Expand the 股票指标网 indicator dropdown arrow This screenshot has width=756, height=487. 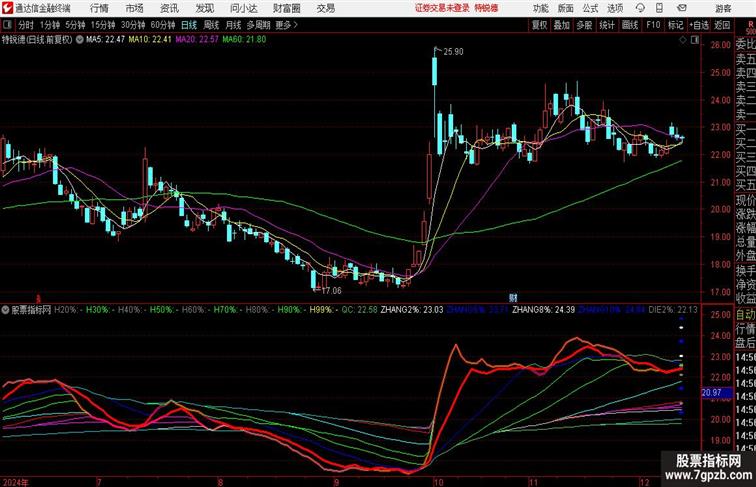point(5,310)
